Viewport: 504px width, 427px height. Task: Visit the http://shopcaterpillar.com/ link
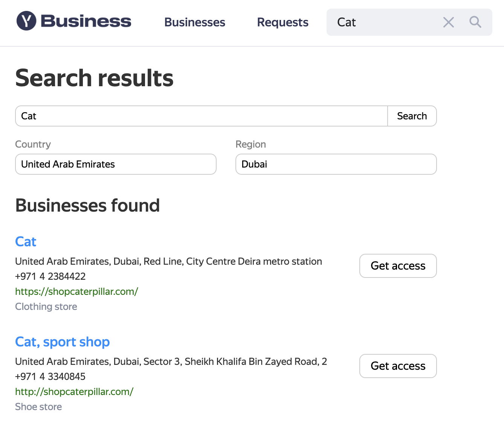click(x=74, y=392)
